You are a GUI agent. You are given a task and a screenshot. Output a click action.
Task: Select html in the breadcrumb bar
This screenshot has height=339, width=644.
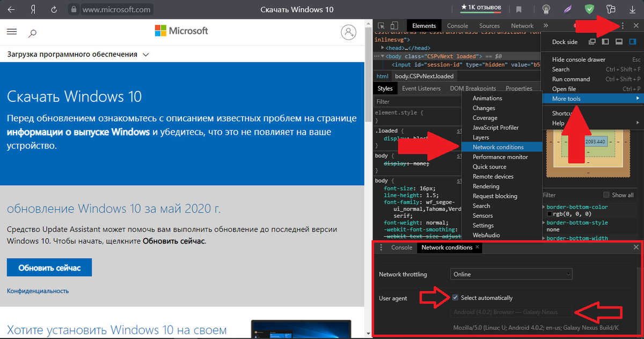pos(382,76)
